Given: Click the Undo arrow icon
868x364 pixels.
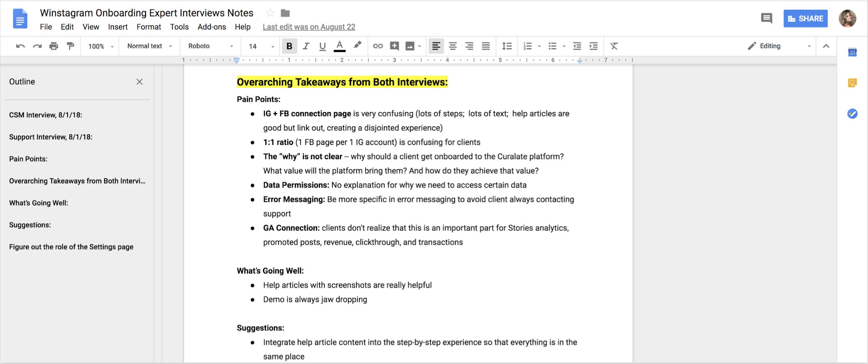Looking at the screenshot, I should click(20, 46).
